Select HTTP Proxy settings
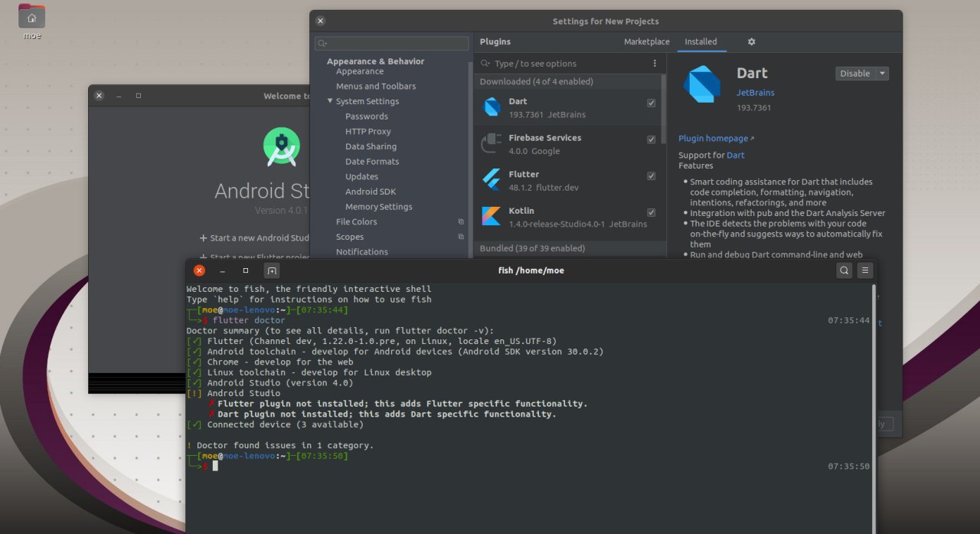The image size is (980, 534). [368, 132]
